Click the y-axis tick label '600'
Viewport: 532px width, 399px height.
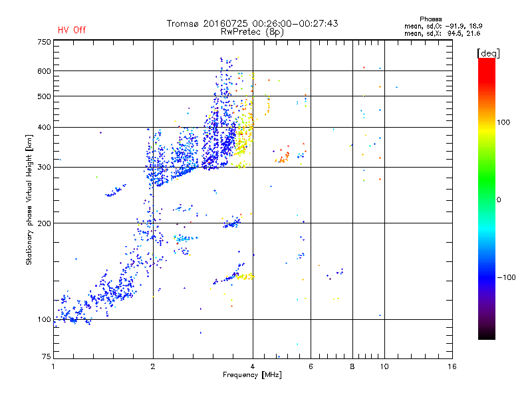click(x=44, y=71)
